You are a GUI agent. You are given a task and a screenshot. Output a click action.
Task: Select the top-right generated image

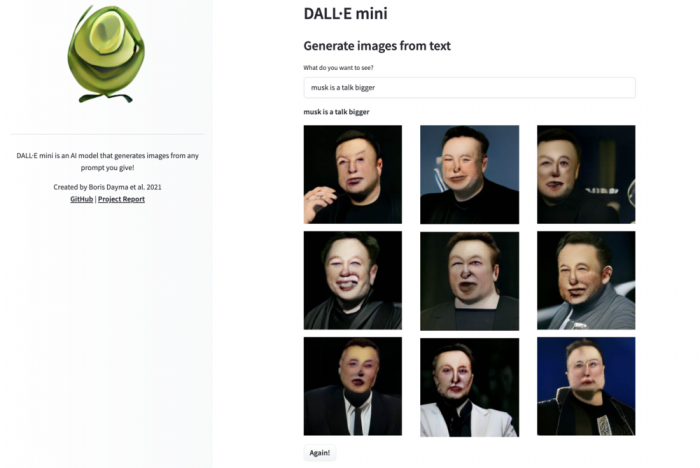586,174
